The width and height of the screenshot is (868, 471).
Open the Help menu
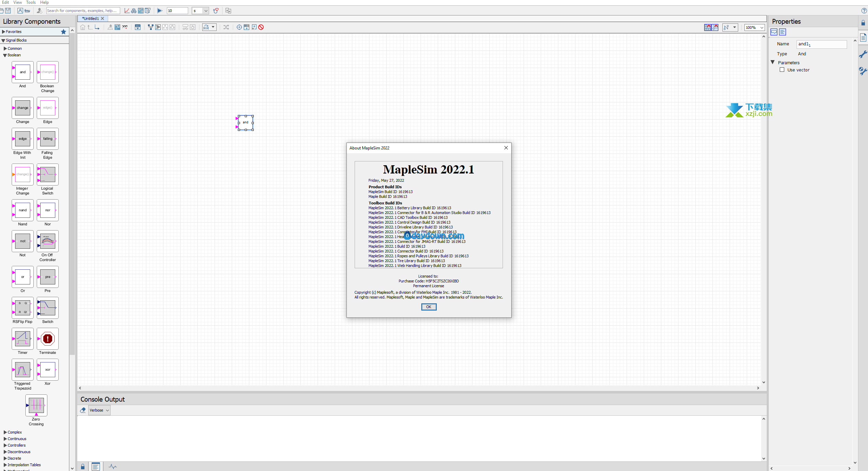[x=45, y=2]
